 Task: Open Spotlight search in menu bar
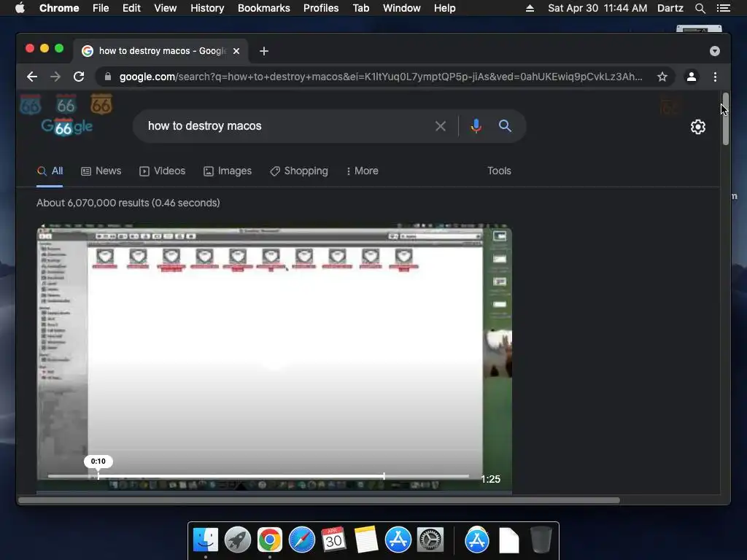click(x=700, y=8)
